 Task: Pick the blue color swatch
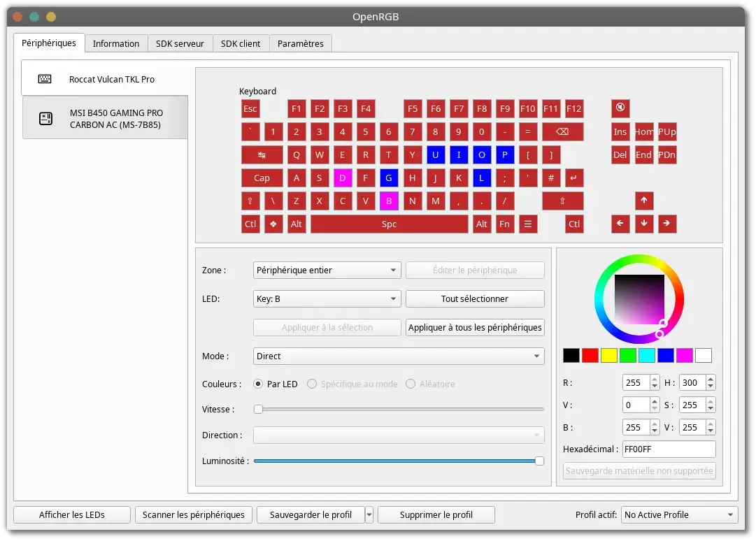665,356
